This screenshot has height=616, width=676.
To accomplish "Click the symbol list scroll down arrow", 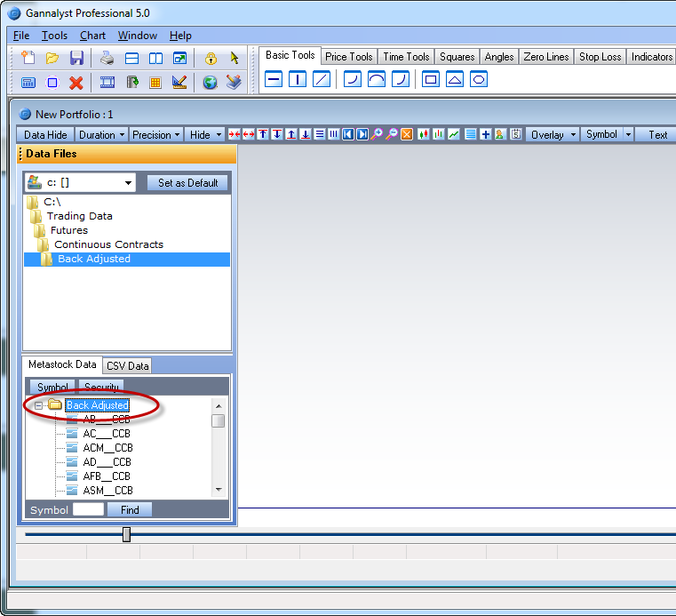I will coord(219,489).
